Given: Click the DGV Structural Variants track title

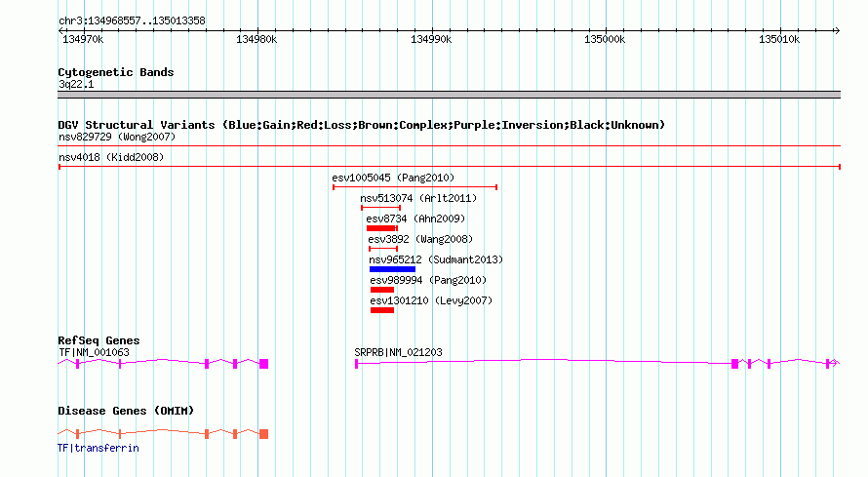Looking at the screenshot, I should coord(362,125).
